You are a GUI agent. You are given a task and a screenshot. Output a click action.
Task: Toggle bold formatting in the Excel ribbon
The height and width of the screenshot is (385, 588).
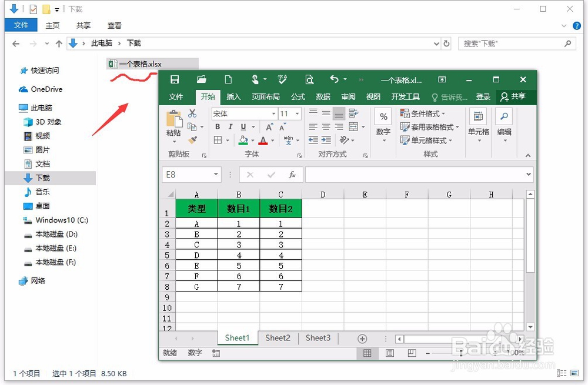[x=218, y=126]
